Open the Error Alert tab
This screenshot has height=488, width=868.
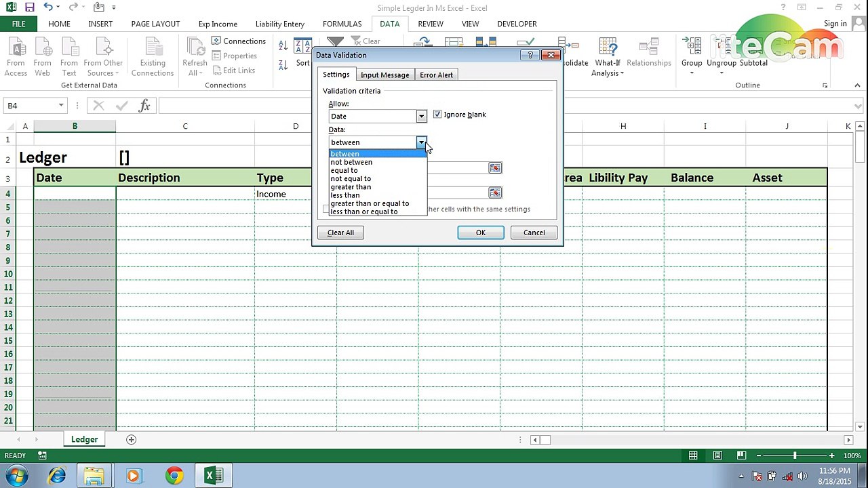[x=436, y=75]
